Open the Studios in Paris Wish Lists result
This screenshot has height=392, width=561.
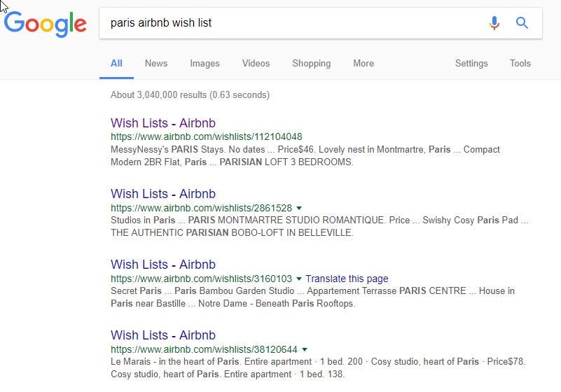[x=163, y=194]
